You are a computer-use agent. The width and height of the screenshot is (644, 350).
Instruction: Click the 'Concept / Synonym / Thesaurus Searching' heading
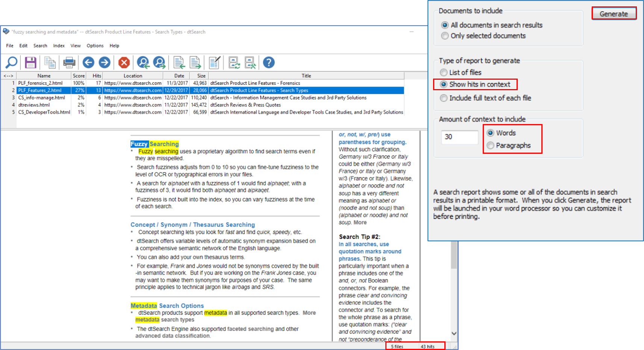(192, 225)
